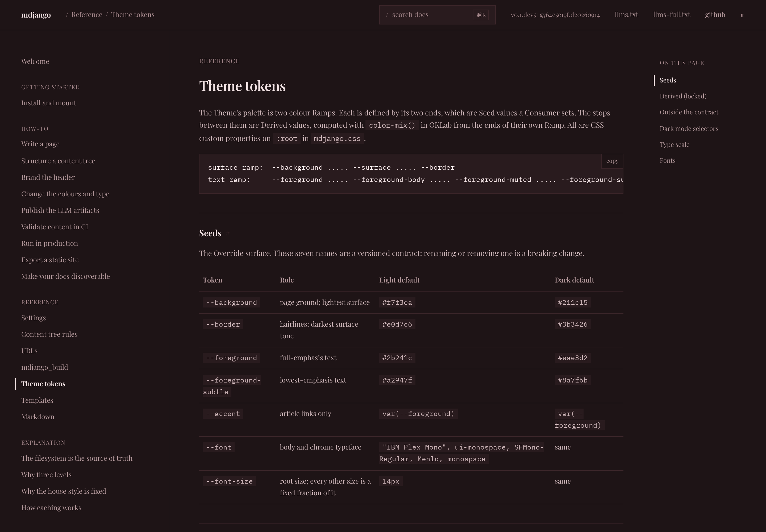766x532 pixels.
Task: Click the --foreground token cell
Action: click(x=231, y=358)
